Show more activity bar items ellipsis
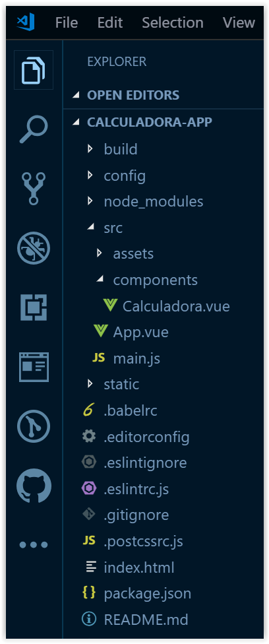Screen dimensions: 269x644 pyautogui.click(x=34, y=545)
